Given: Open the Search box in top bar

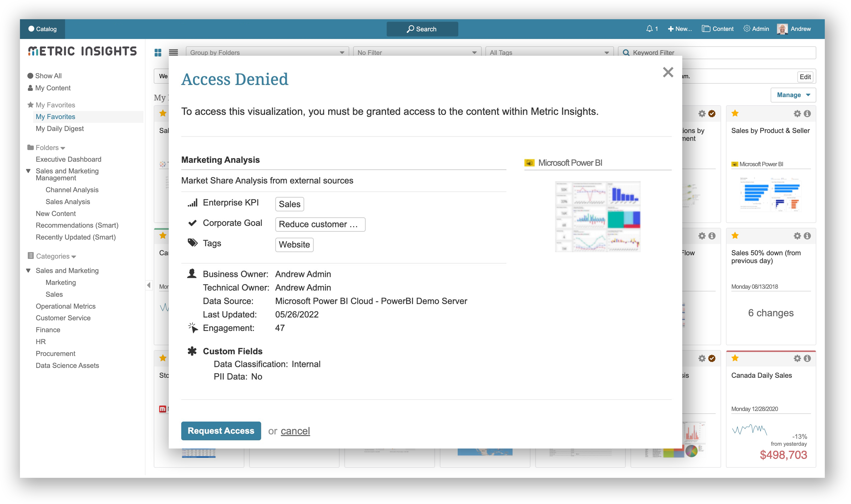Looking at the screenshot, I should click(422, 29).
